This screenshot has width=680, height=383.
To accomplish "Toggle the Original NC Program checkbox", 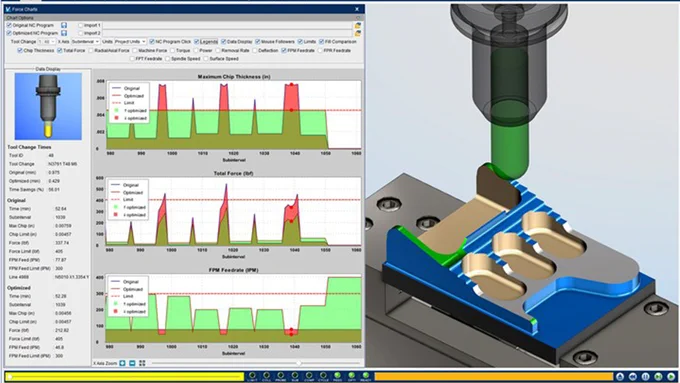I will (x=9, y=26).
